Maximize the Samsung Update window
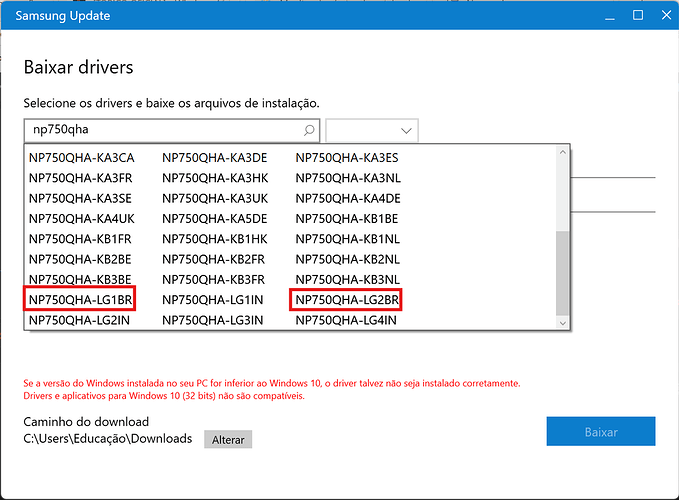Screen dimensions: 679x500 [638, 16]
